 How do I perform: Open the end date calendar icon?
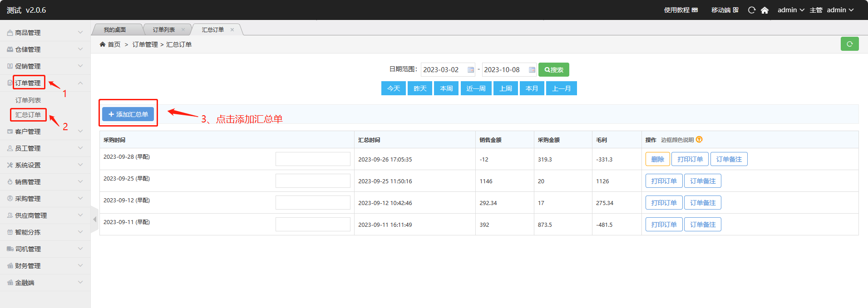[532, 70]
